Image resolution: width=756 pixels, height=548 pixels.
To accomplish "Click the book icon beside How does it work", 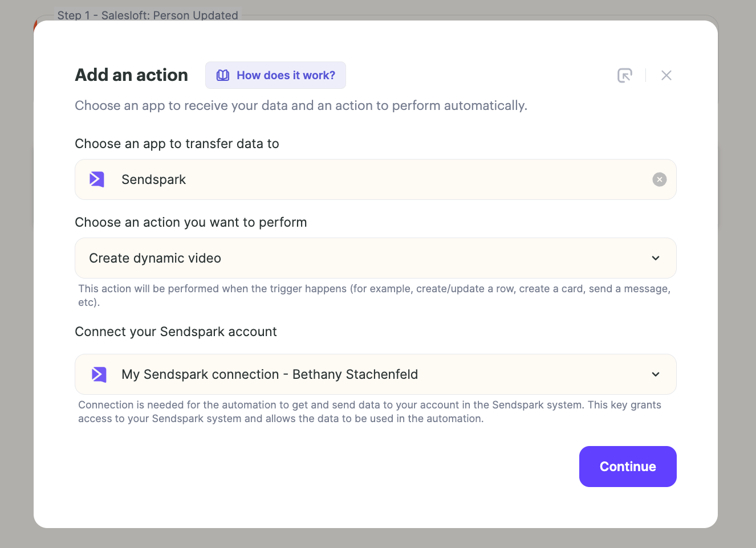I will [223, 75].
